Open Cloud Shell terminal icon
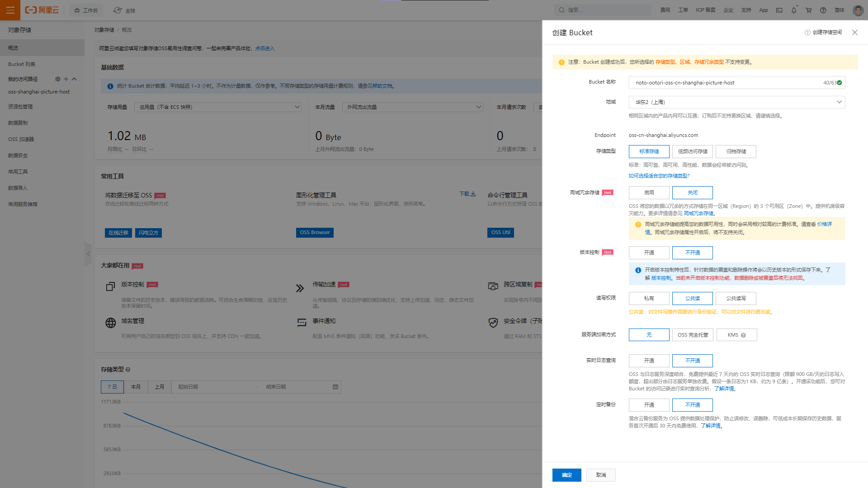Image resolution: width=868 pixels, height=488 pixels. [779, 10]
